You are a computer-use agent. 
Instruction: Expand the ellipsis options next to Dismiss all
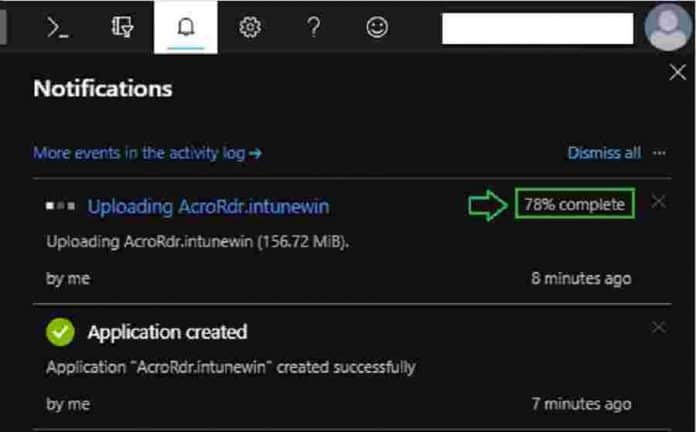click(x=659, y=153)
